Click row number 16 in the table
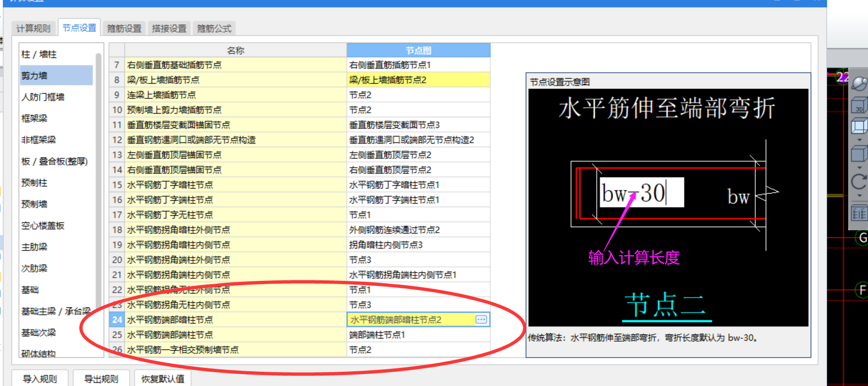Screen dimensions: 868x386 [117, 200]
